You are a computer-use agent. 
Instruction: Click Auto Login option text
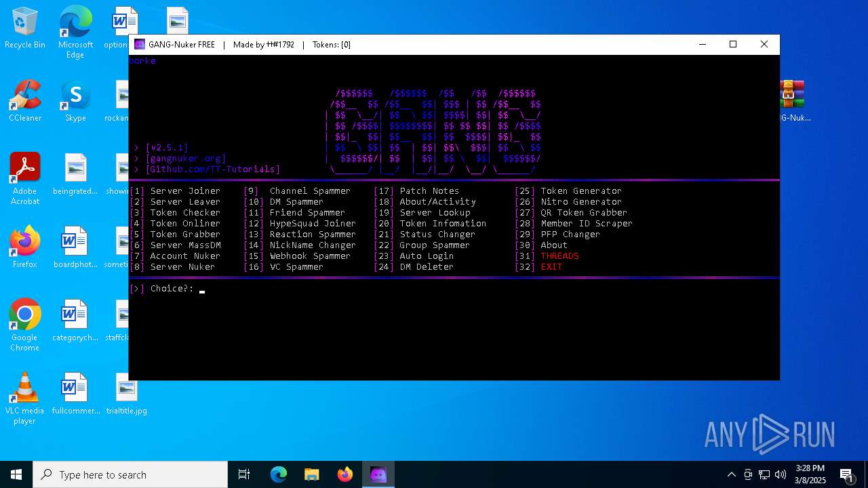click(x=427, y=256)
